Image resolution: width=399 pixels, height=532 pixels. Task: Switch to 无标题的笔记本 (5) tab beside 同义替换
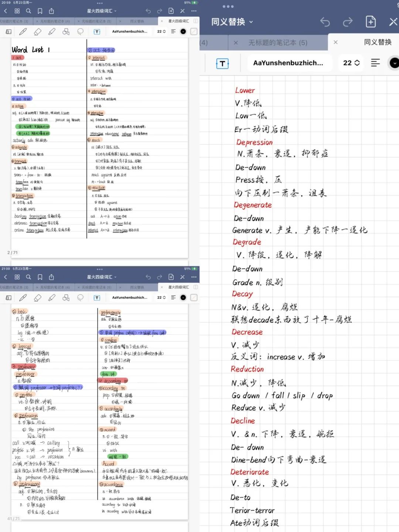(x=277, y=43)
